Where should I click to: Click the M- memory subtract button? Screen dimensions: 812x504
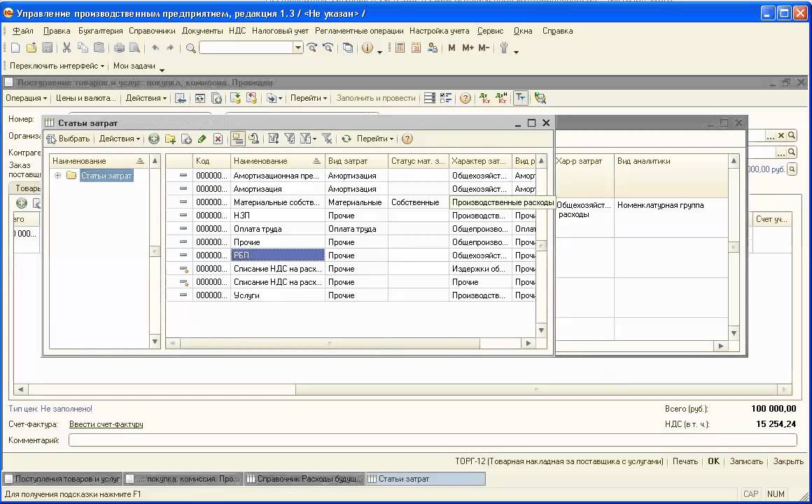[x=484, y=48]
